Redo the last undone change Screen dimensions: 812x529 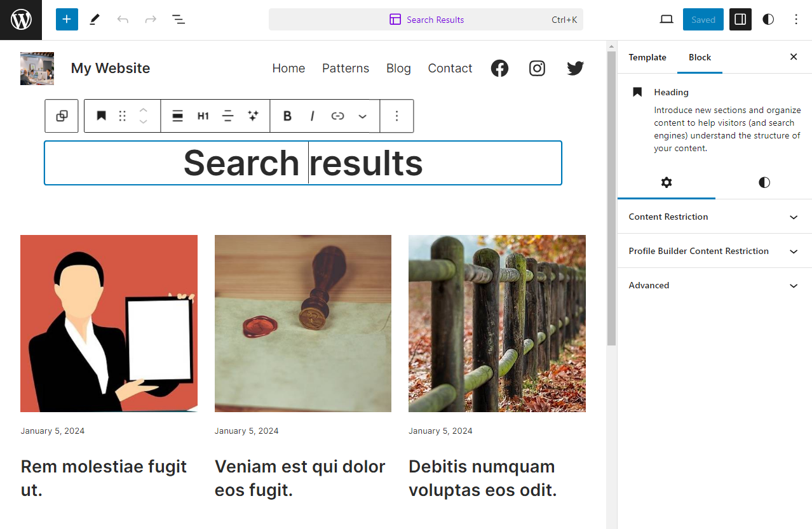coord(151,20)
